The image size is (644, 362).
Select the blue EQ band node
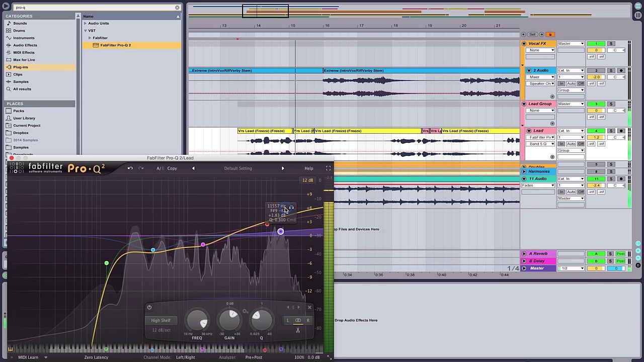click(x=153, y=250)
